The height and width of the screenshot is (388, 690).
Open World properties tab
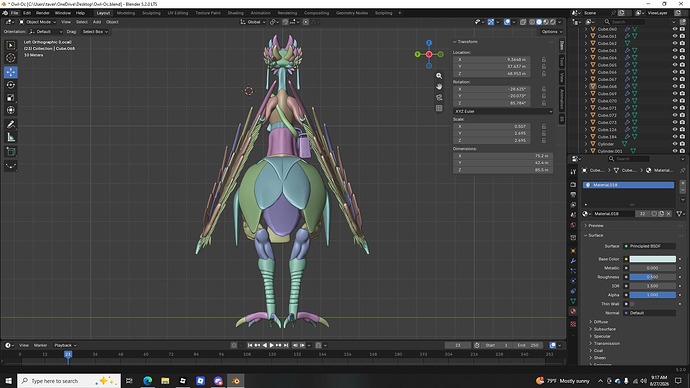click(573, 225)
